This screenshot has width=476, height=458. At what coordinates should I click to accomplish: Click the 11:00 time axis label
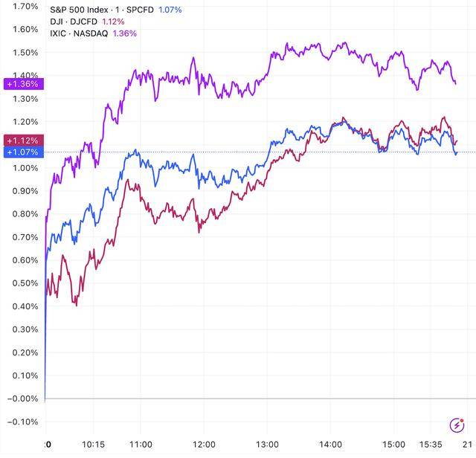141,445
